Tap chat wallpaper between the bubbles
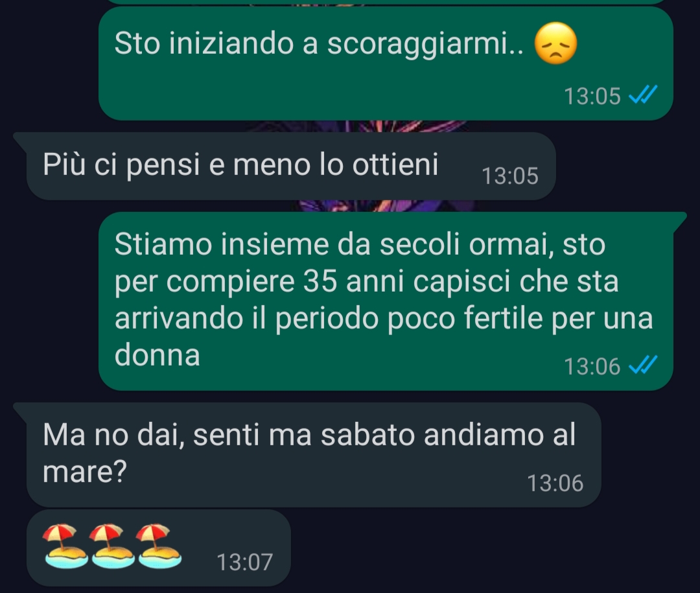700x593 pixels. point(625,166)
